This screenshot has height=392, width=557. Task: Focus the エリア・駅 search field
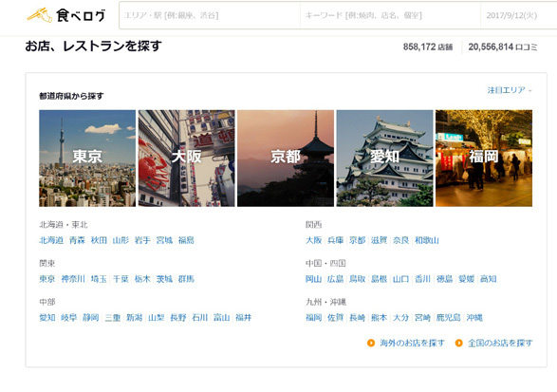(x=210, y=15)
